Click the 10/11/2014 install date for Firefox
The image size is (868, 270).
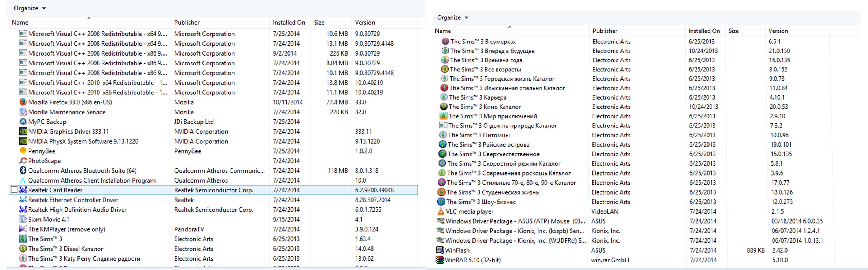pyautogui.click(x=288, y=102)
